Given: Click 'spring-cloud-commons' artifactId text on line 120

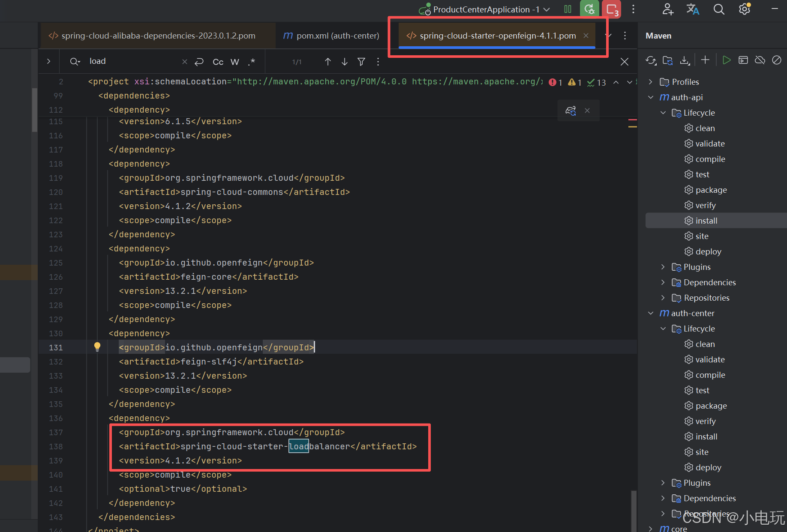Looking at the screenshot, I should [x=232, y=192].
